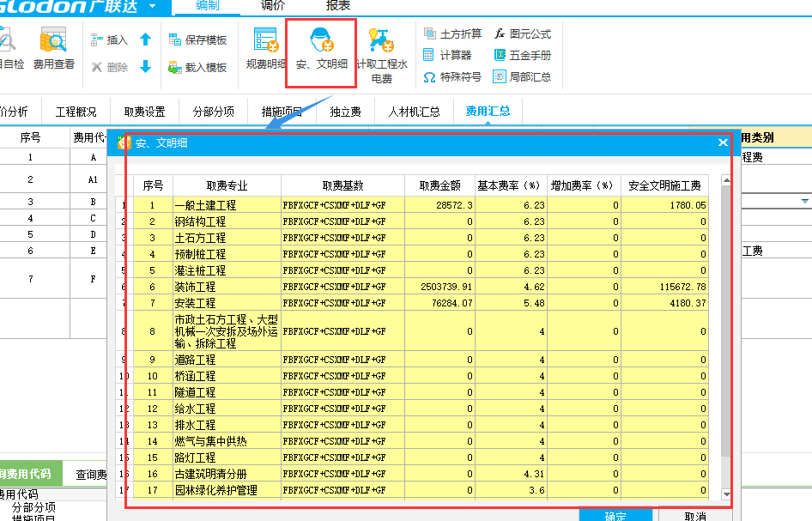Select 钢结构工程 row cell
Screen dimensions: 812x521
point(227,221)
